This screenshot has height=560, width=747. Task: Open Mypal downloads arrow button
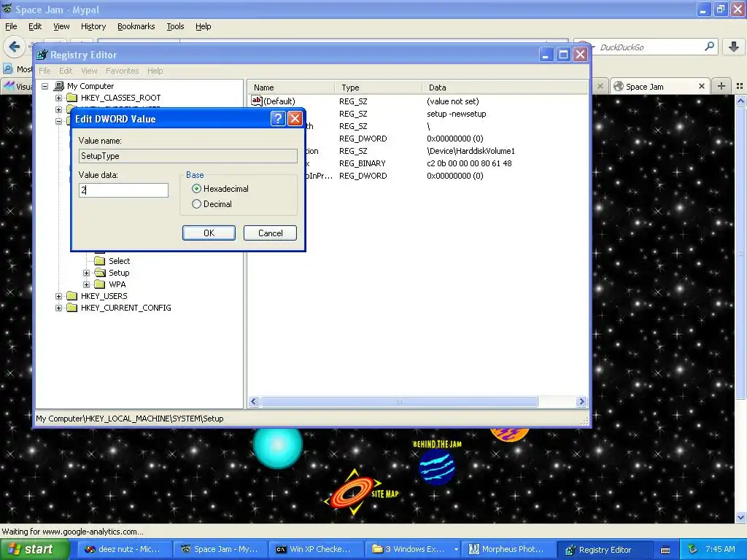coord(734,47)
